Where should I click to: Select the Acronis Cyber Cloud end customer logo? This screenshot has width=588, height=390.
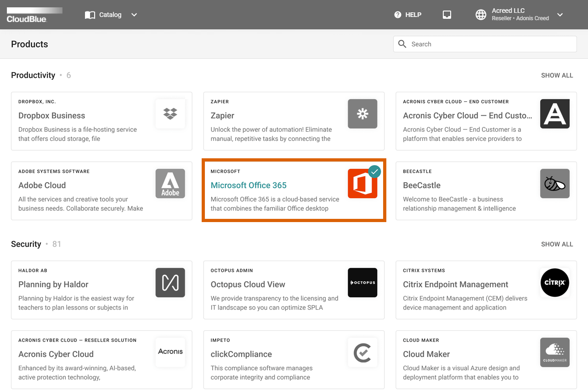[554, 114]
